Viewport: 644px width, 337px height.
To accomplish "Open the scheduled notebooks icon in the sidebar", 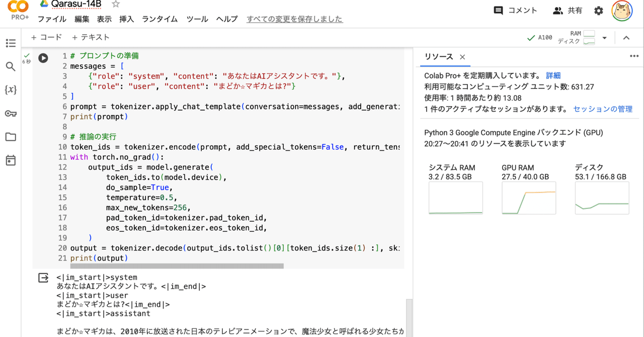I will point(11,159).
